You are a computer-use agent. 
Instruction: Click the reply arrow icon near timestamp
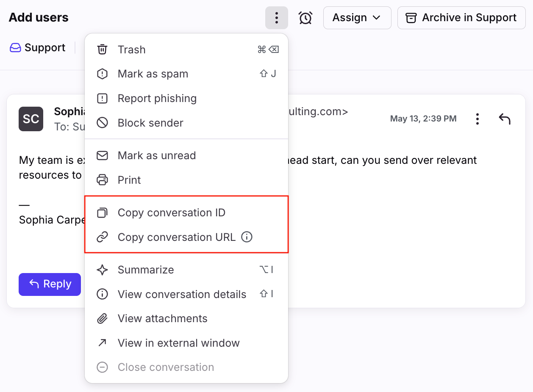(505, 119)
